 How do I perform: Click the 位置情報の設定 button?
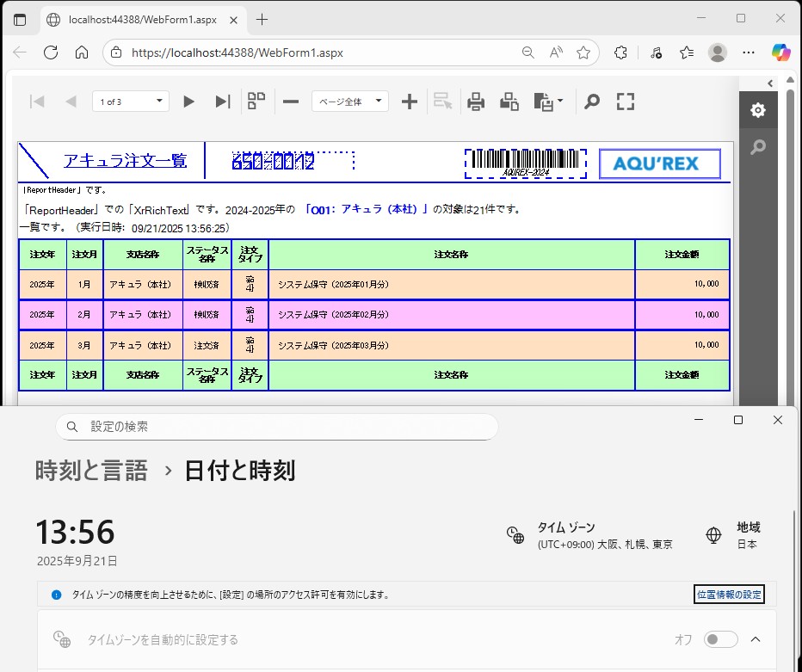pos(728,595)
